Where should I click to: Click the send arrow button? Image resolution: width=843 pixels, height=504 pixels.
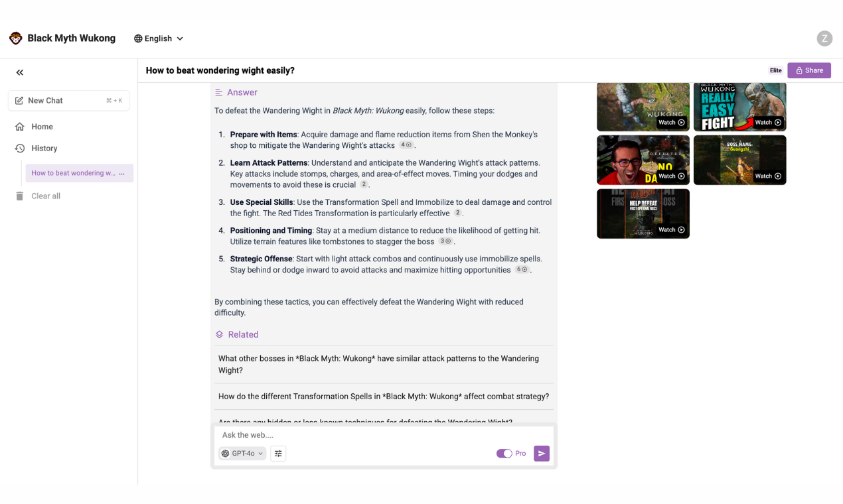coord(542,454)
